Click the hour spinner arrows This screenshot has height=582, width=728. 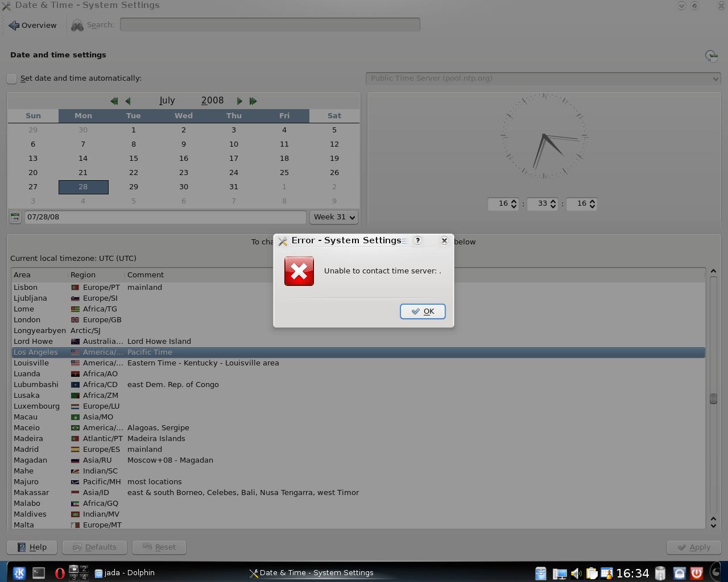click(514, 203)
